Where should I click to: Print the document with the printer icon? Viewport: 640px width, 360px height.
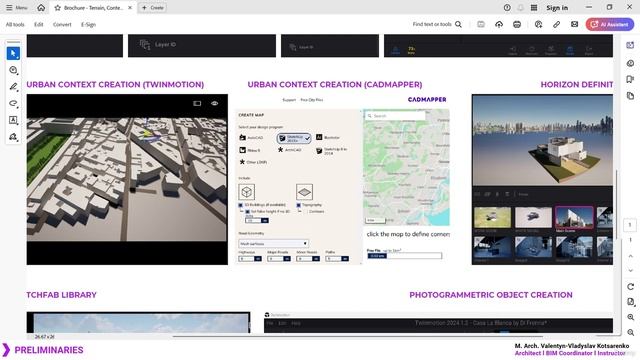pos(517,24)
